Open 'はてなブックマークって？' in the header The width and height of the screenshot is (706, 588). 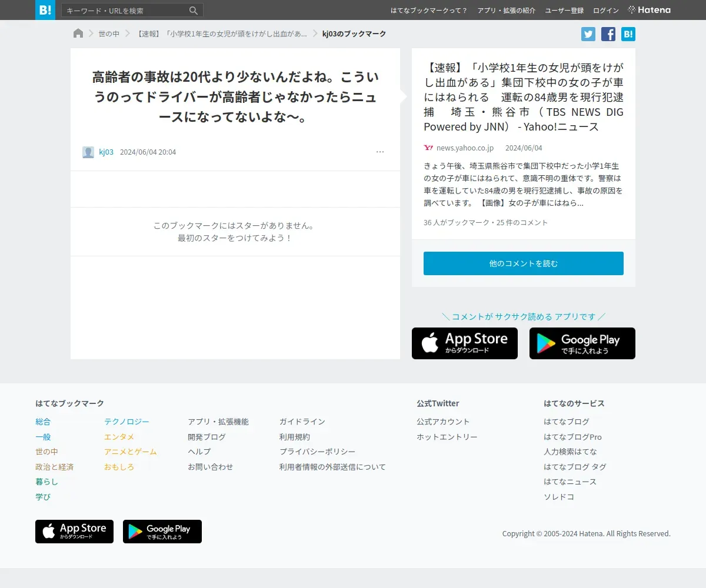coord(429,11)
